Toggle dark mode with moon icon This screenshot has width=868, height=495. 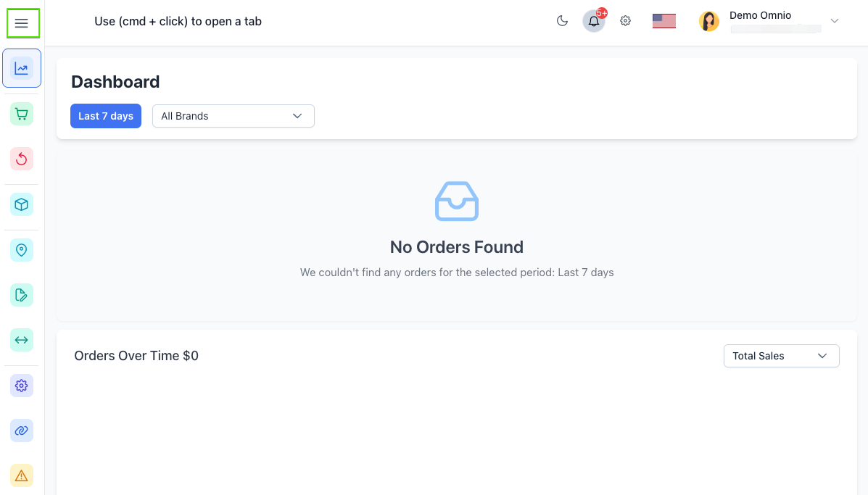point(562,21)
